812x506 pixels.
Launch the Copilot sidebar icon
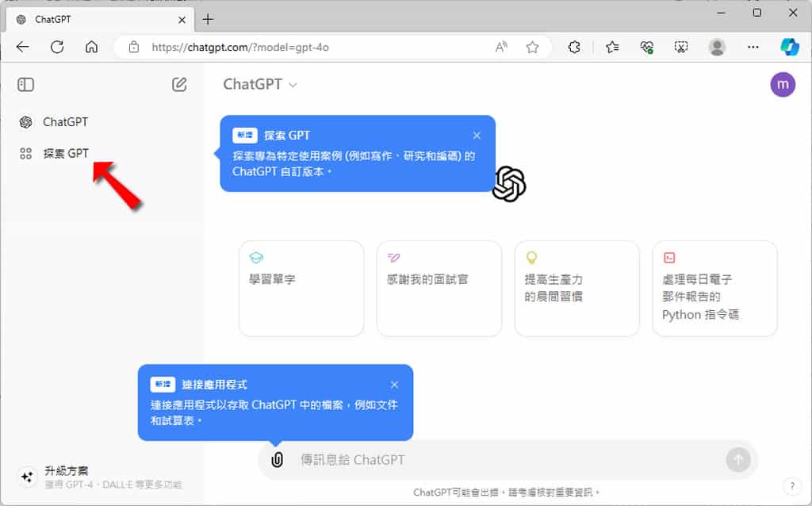[x=790, y=47]
